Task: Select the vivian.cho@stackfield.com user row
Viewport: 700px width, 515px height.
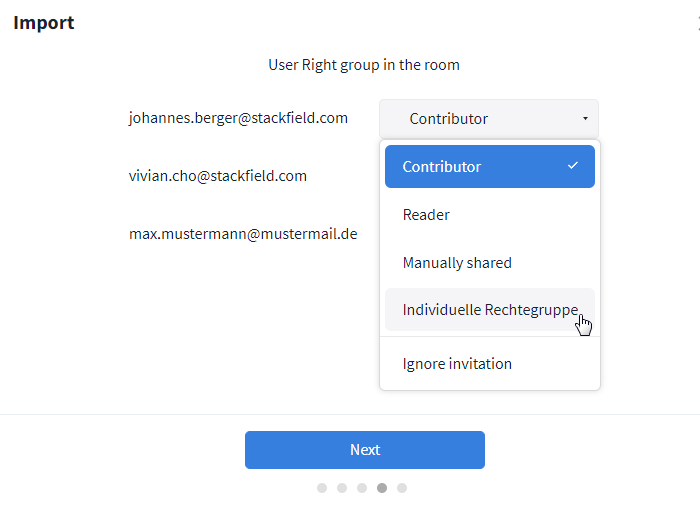Action: coord(217,176)
